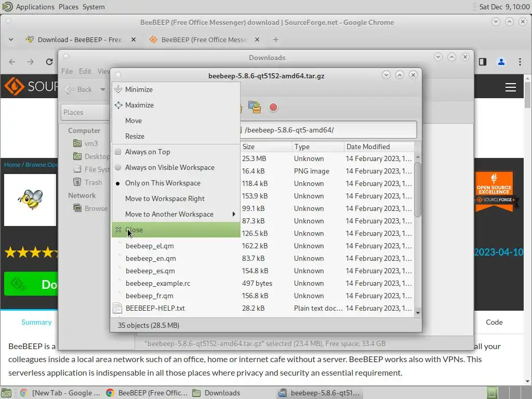Click the BEEBEEP-HELP.txt document icon
Image resolution: width=532 pixels, height=399 pixels.
[x=117, y=308]
